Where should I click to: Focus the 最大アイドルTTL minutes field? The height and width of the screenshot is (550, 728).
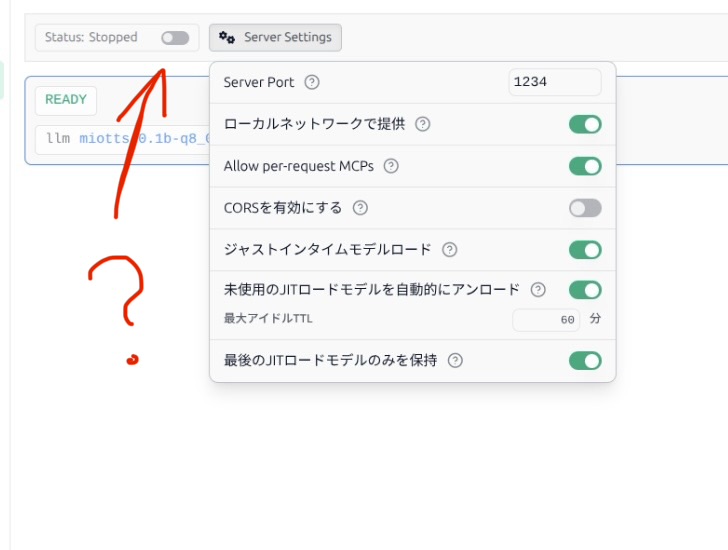pyautogui.click(x=547, y=320)
